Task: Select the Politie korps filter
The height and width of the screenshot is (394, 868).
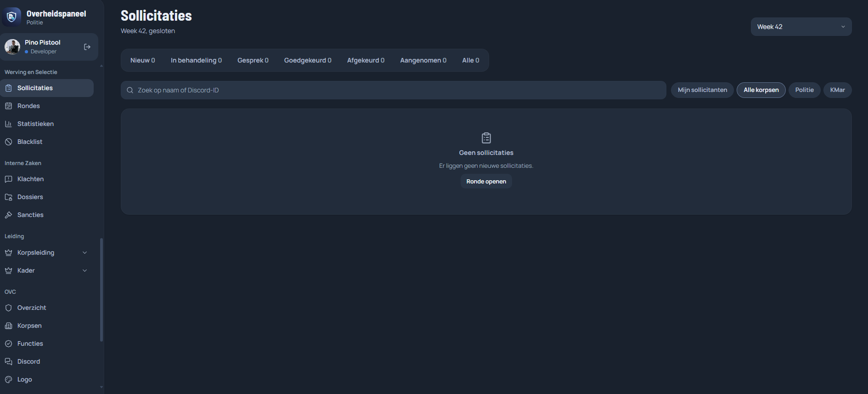Action: 804,90
